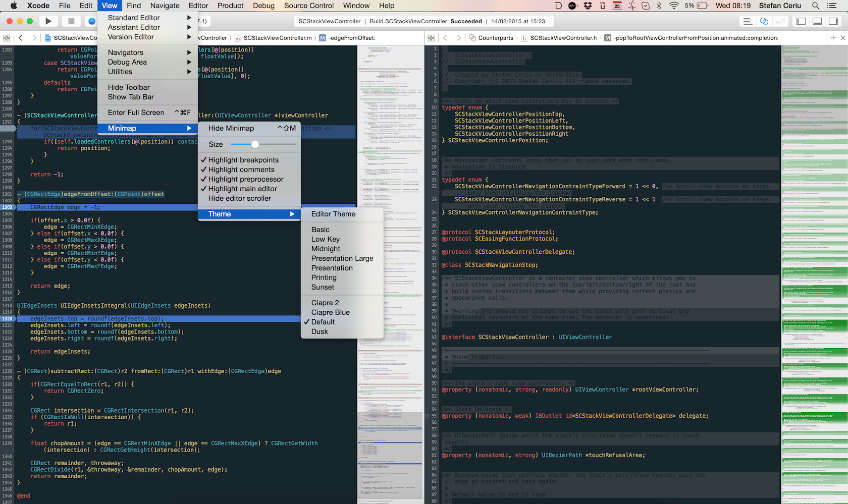The width and height of the screenshot is (848, 504).
Task: Add assistant editor with plus icon
Action: [833, 38]
